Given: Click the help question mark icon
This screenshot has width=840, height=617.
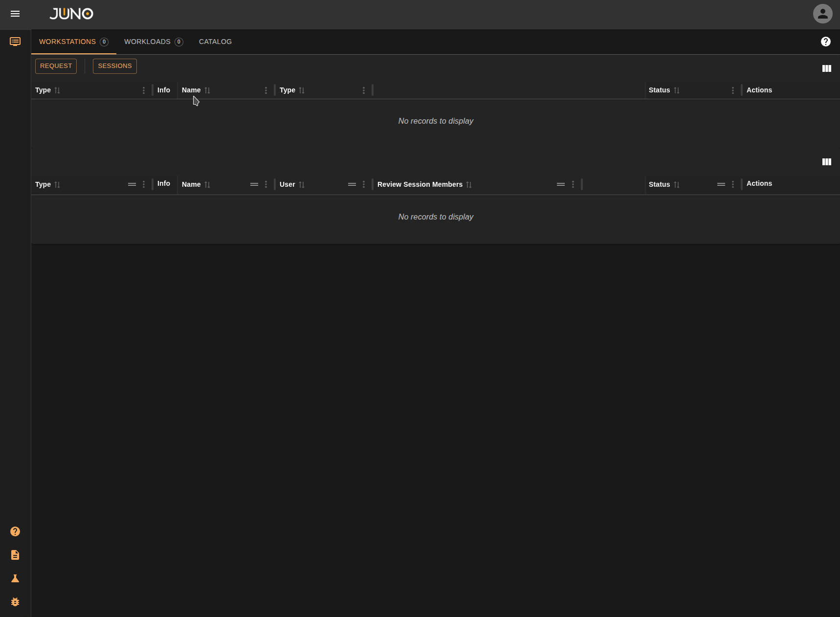Looking at the screenshot, I should tap(826, 42).
